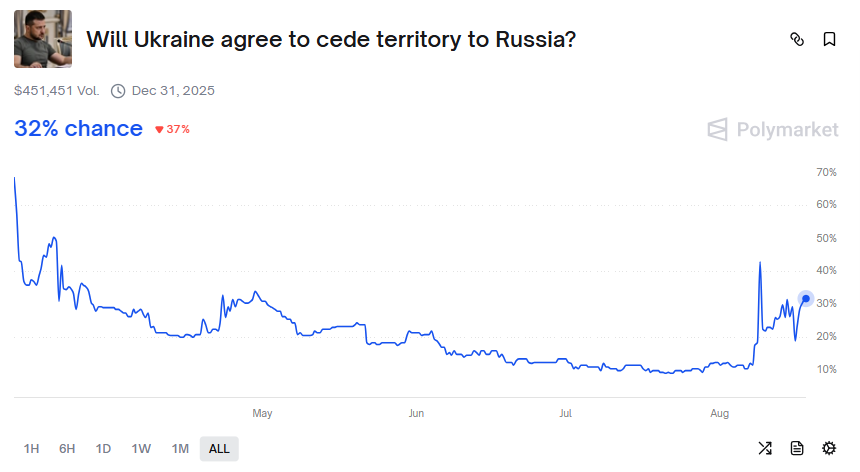Click the clock icon beside date
Viewport: 860px width, 472px height.
point(118,91)
